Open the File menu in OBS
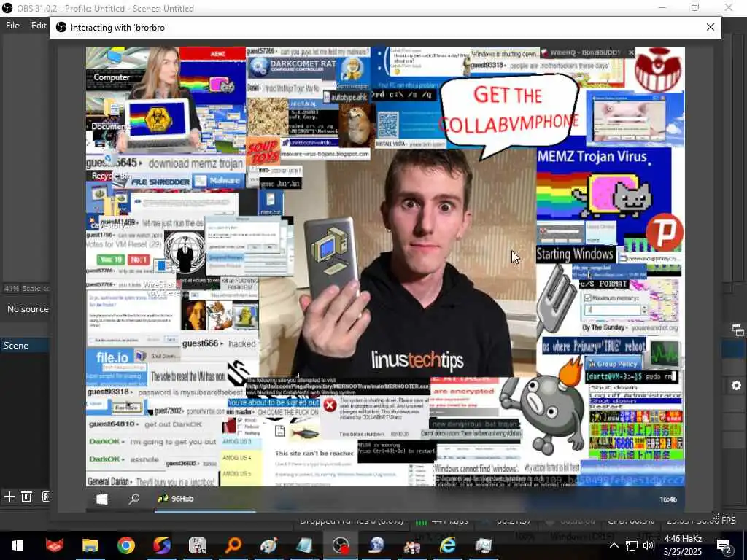The width and height of the screenshot is (747, 560). click(x=12, y=26)
